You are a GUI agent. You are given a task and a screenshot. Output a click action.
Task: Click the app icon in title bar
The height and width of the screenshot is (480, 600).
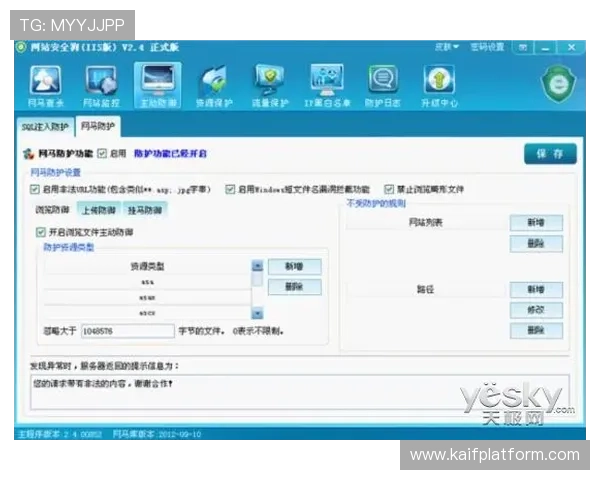[21, 47]
